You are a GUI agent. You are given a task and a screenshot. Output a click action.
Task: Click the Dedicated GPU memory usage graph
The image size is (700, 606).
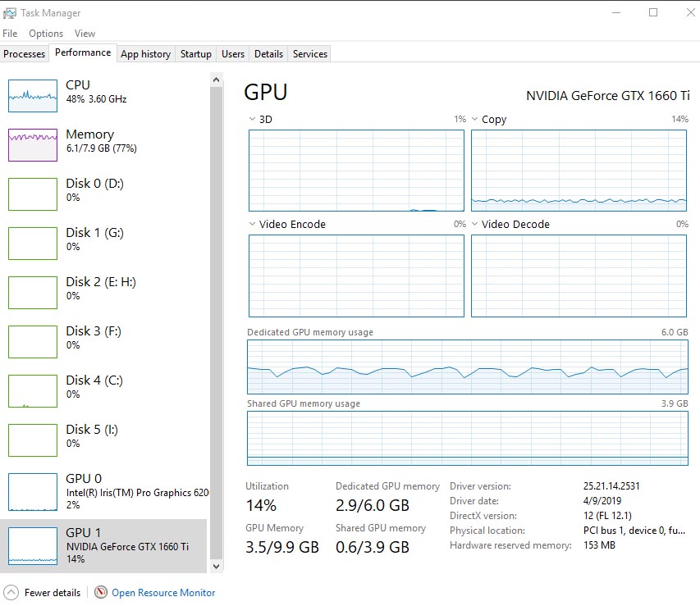pyautogui.click(x=468, y=367)
